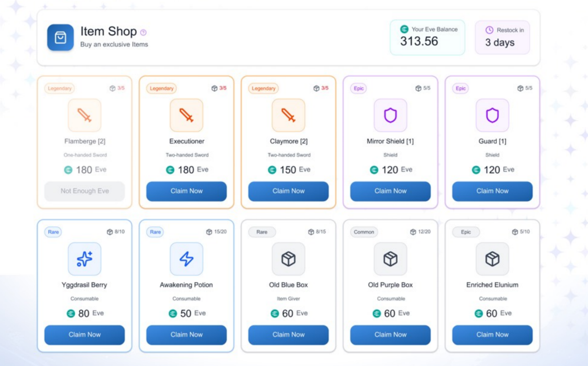This screenshot has width=588, height=366.
Task: Click the disabled Not Enough Eve button
Action: [84, 191]
